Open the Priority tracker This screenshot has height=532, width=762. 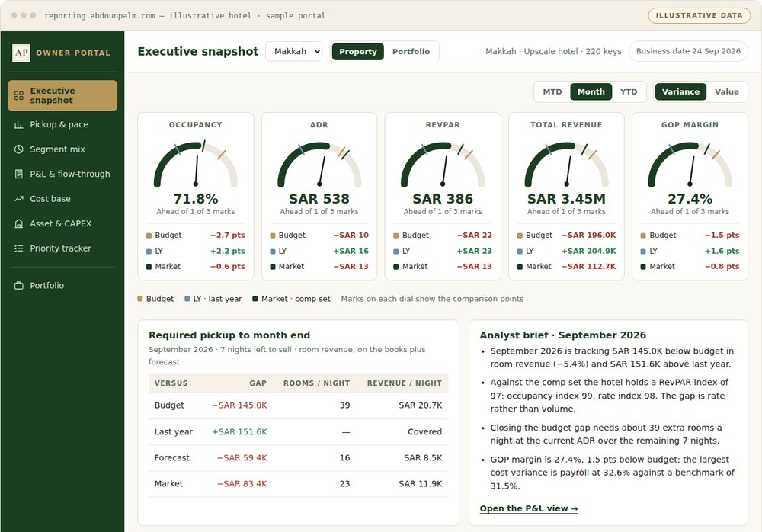tap(62, 248)
